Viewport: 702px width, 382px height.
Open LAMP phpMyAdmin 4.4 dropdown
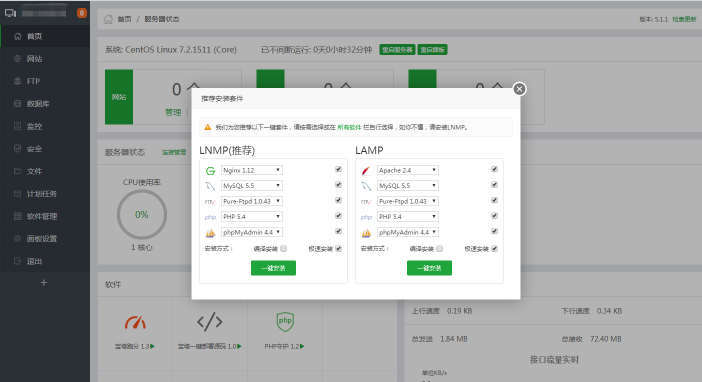coord(408,232)
